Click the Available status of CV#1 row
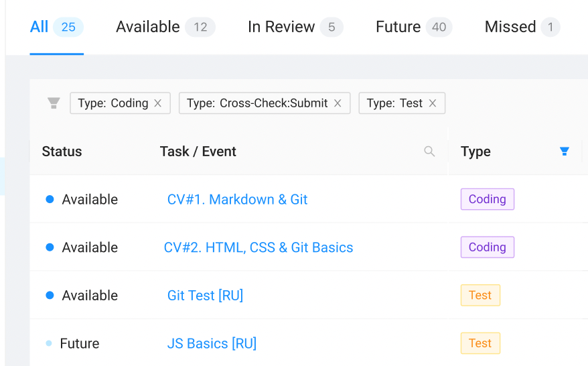Screen dimensions: 588x366 [x=82, y=199]
